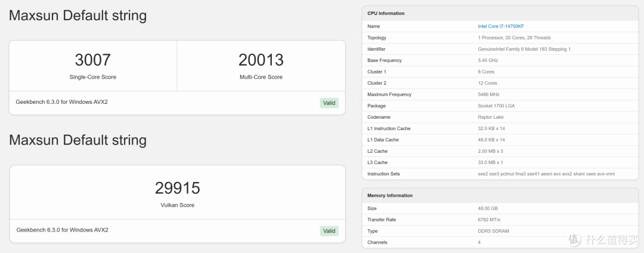Screen dimensions: 644x253
Task: Click the L3 Cache row label
Action: tap(377, 163)
